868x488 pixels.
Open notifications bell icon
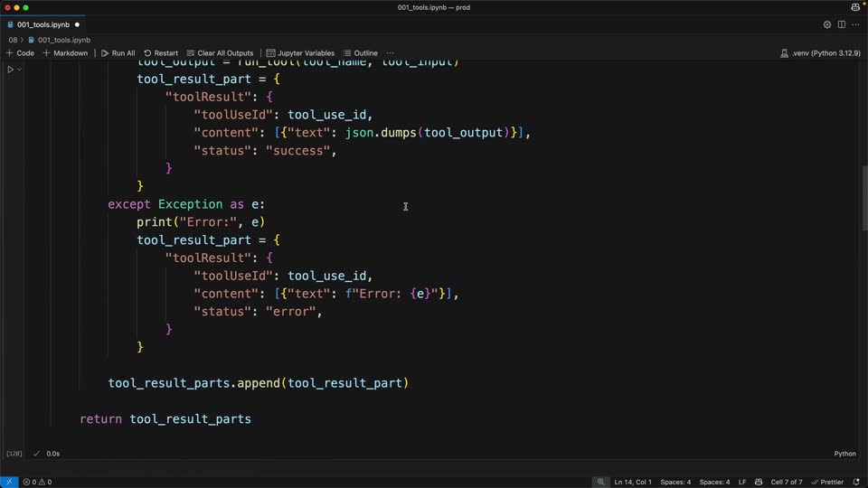pyautogui.click(x=856, y=482)
